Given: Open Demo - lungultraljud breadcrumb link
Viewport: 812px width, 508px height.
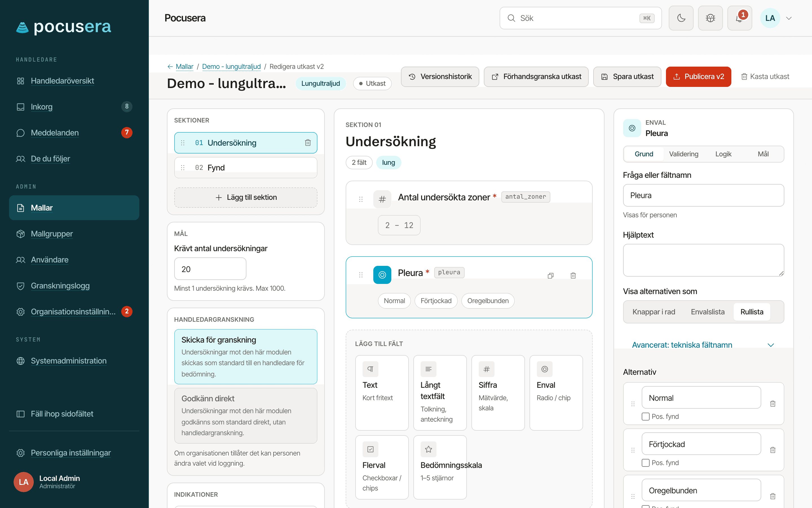Looking at the screenshot, I should click(231, 67).
